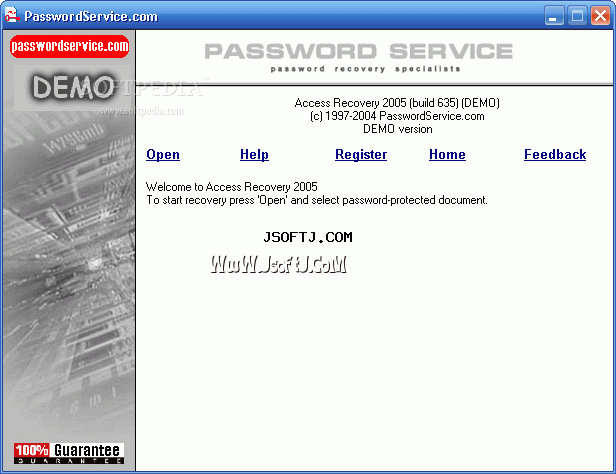Select the Register link
This screenshot has width=616, height=474.
tap(361, 154)
